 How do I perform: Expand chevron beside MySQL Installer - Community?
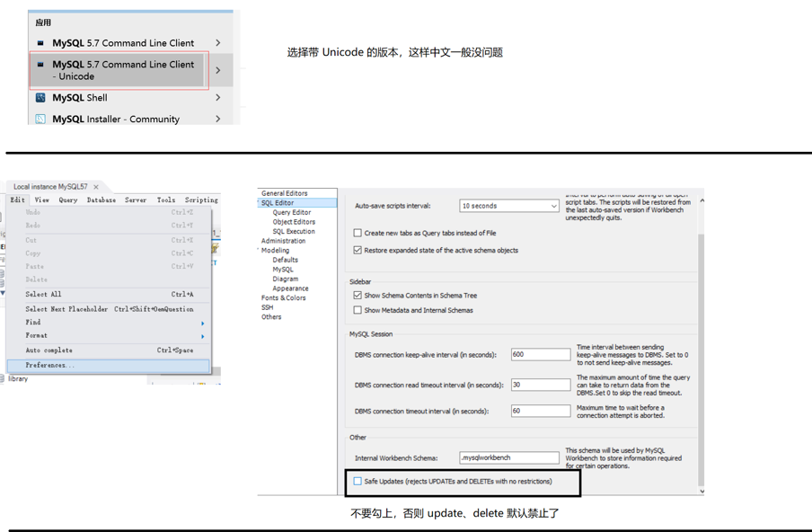218,119
